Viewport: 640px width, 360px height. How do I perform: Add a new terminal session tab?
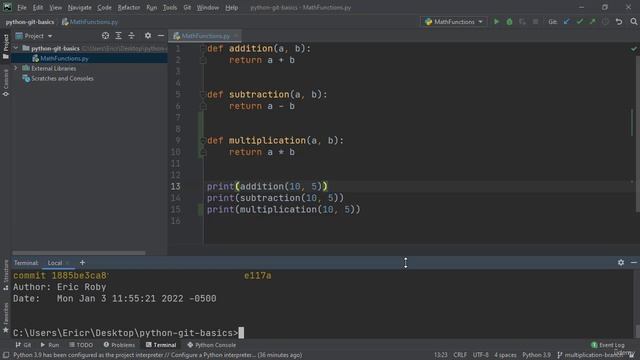click(82, 262)
